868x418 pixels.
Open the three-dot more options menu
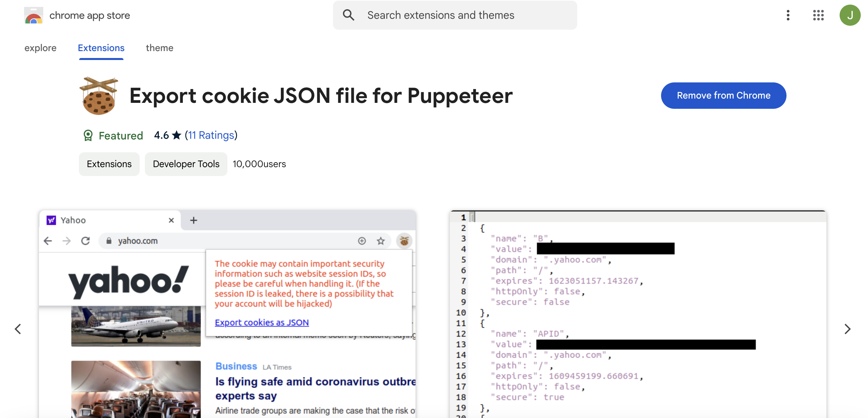click(788, 15)
